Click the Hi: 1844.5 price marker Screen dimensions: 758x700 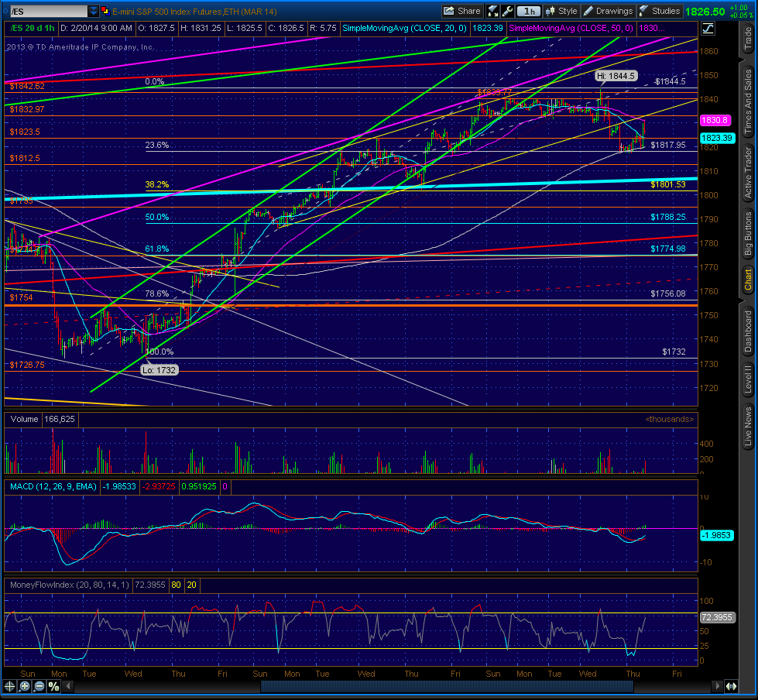(x=616, y=77)
